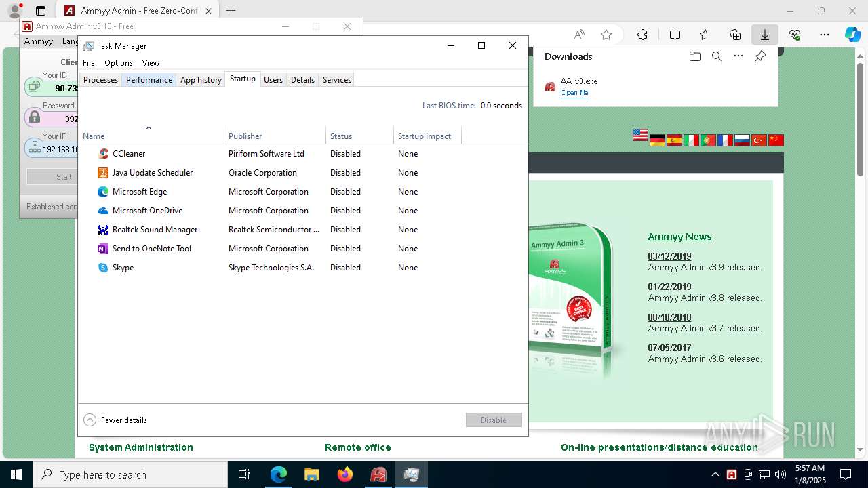Add page to favorites star icon
868x488 pixels.
coord(606,35)
